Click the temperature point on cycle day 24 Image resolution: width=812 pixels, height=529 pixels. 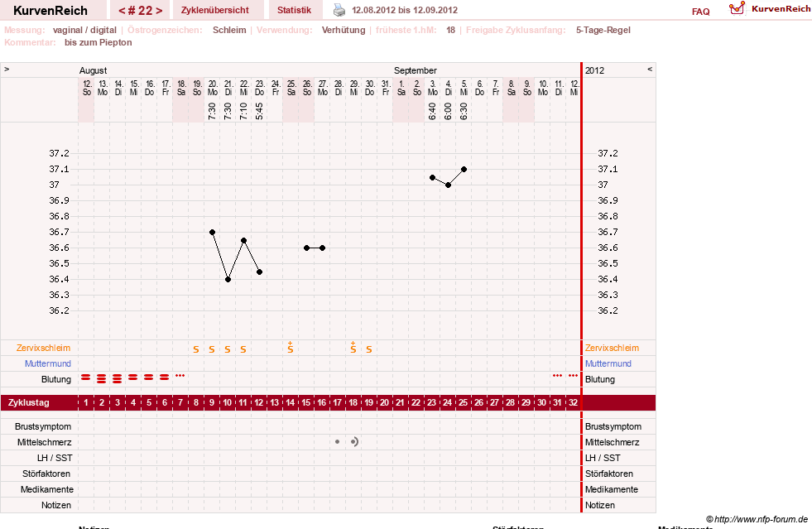click(x=449, y=185)
